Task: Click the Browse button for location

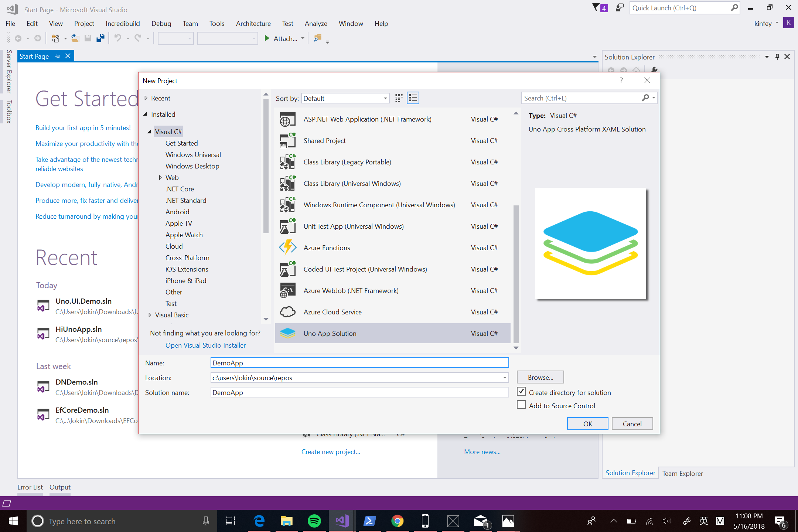Action: click(540, 377)
